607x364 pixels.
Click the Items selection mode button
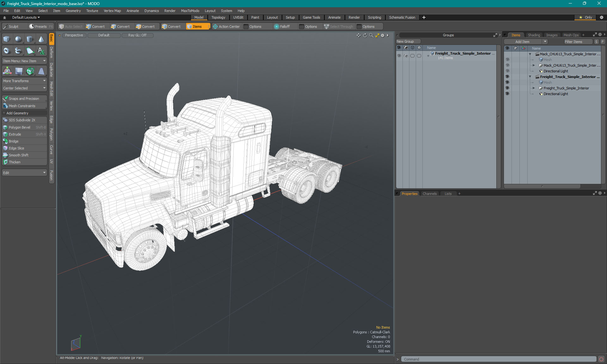(x=198, y=27)
